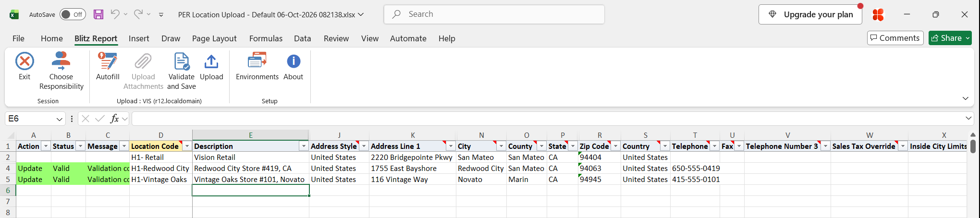Open Sales Tax Override filter
The image size is (980, 218).
click(903, 146)
